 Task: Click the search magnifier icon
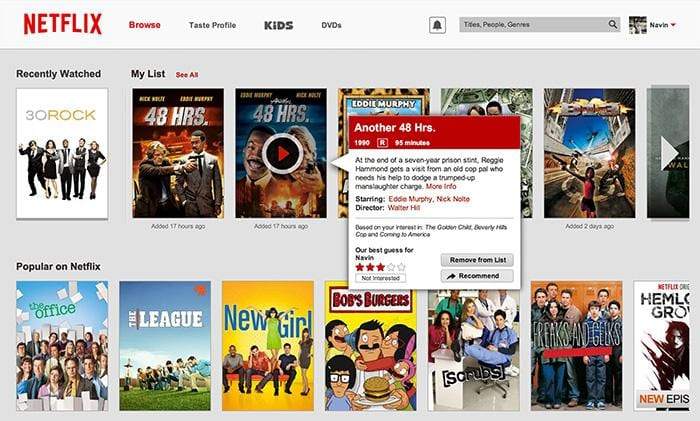[x=613, y=25]
